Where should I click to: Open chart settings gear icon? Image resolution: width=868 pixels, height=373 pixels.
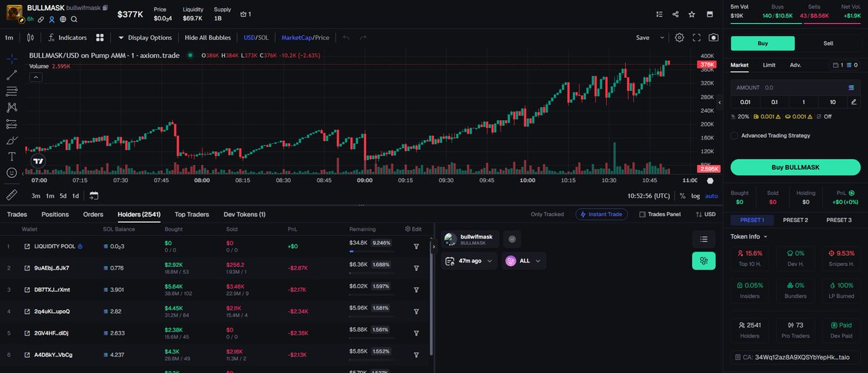(x=679, y=37)
